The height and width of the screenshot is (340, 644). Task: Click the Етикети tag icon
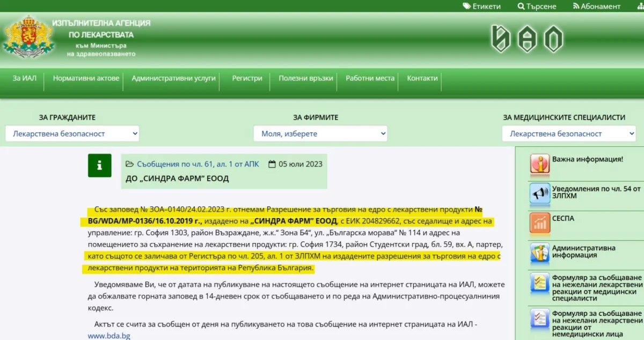click(x=467, y=6)
